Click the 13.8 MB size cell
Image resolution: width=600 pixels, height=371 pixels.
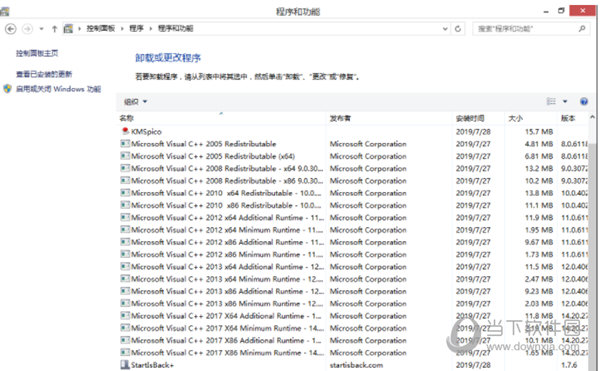coord(539,193)
